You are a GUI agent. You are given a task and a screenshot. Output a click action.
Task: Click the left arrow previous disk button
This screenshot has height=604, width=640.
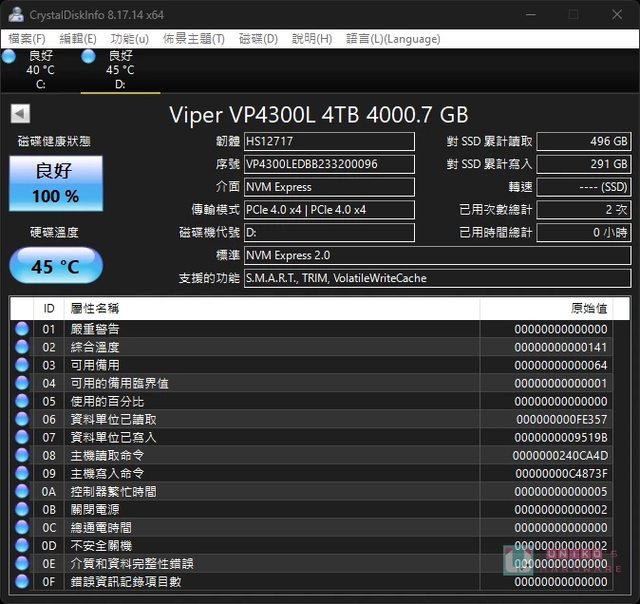click(20, 114)
